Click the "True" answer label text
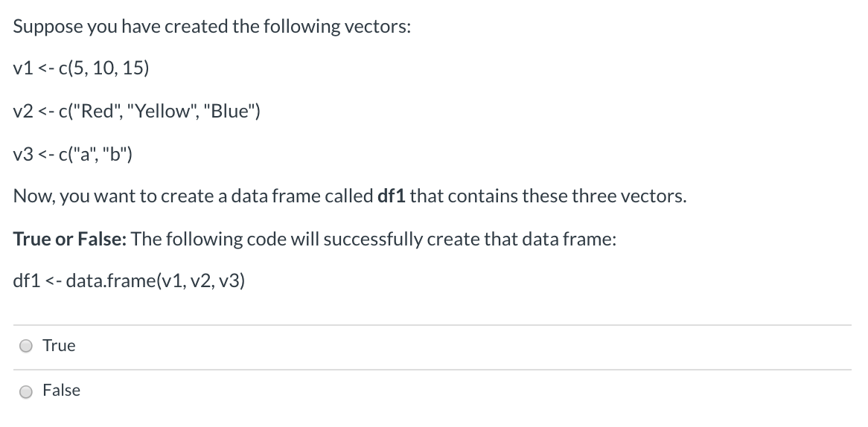Screen dimensions: 868x427 59,346
